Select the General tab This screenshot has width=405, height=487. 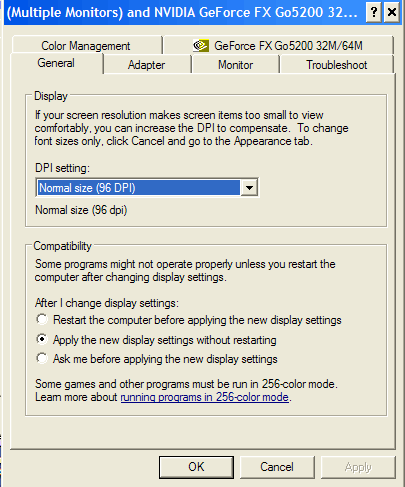coord(56,63)
